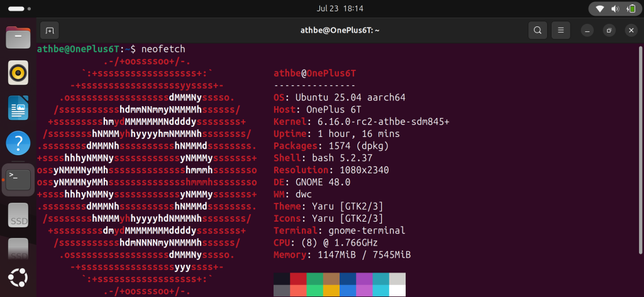The height and width of the screenshot is (297, 644).
Task: Open Files from the dock
Action: point(18,38)
